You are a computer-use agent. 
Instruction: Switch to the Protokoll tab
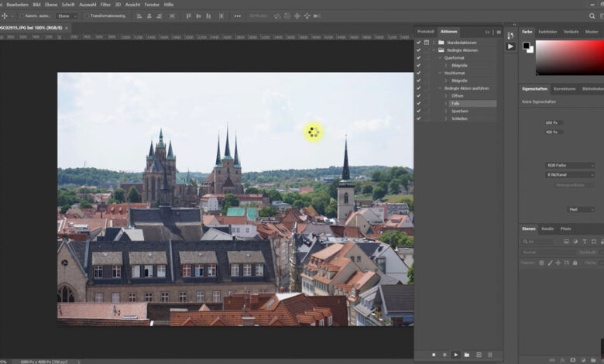click(426, 31)
